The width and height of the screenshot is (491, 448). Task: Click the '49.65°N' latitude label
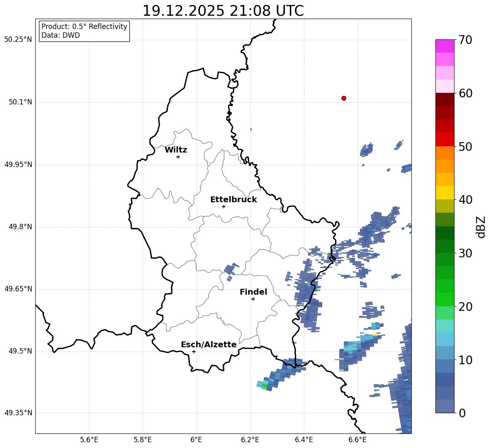18,289
